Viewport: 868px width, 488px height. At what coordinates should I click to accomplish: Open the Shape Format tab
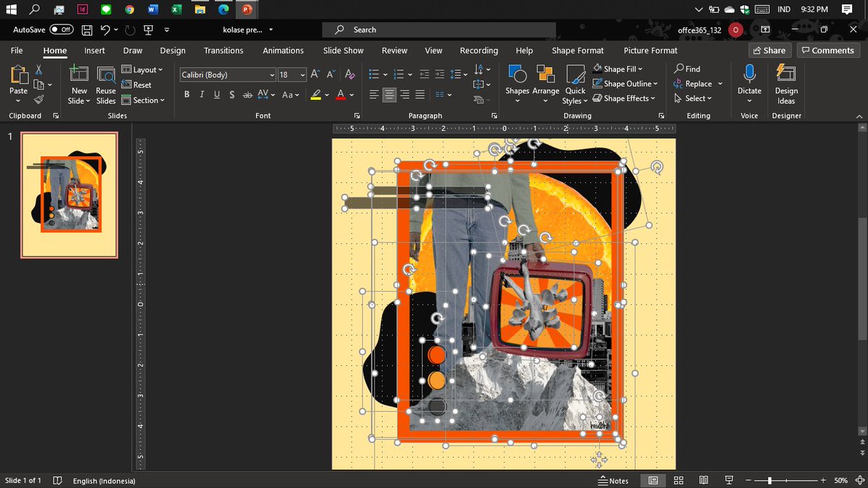tap(577, 51)
